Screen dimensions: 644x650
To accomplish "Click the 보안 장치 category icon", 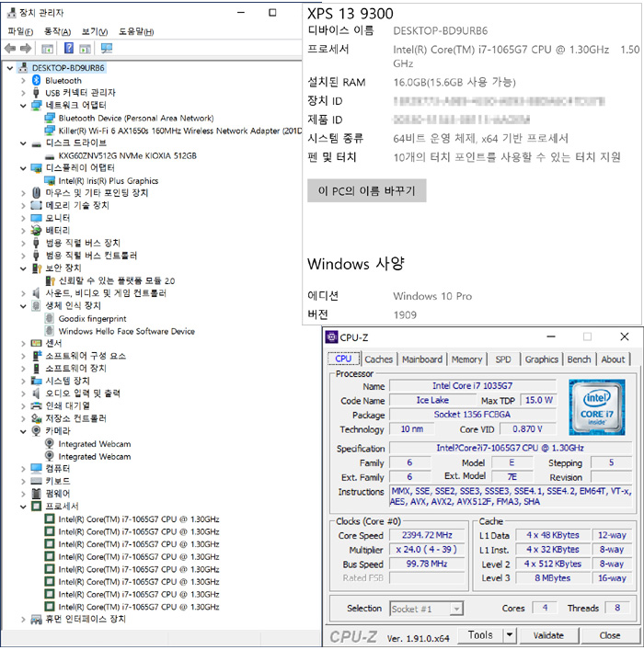I will point(37,268).
